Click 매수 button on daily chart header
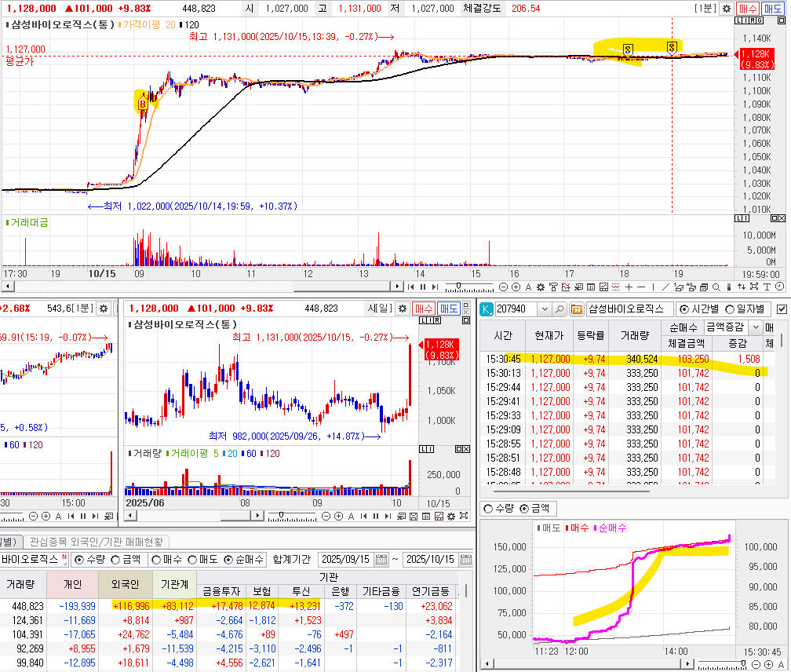791x672 pixels. pos(424,309)
